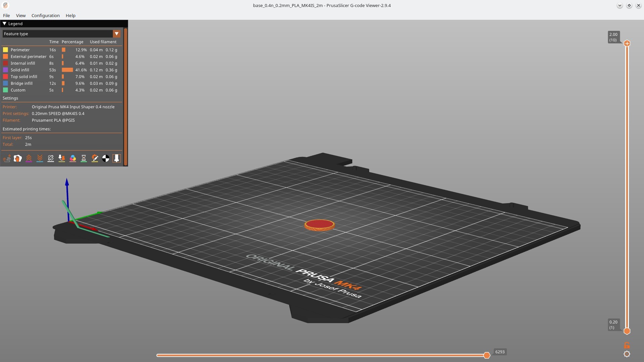Collapse the Legend panel triangle
Image resolution: width=644 pixels, height=362 pixels.
4,23
